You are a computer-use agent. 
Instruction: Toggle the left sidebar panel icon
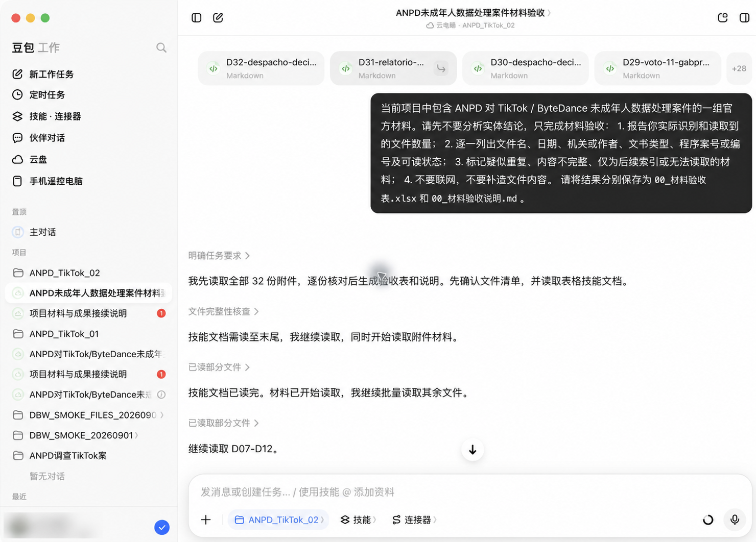coord(197,18)
